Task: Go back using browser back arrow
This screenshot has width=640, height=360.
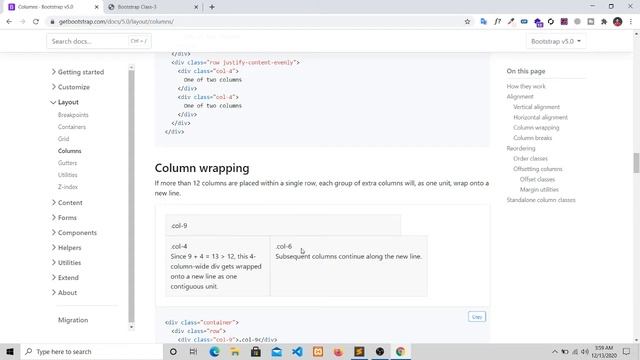Action: (9, 22)
